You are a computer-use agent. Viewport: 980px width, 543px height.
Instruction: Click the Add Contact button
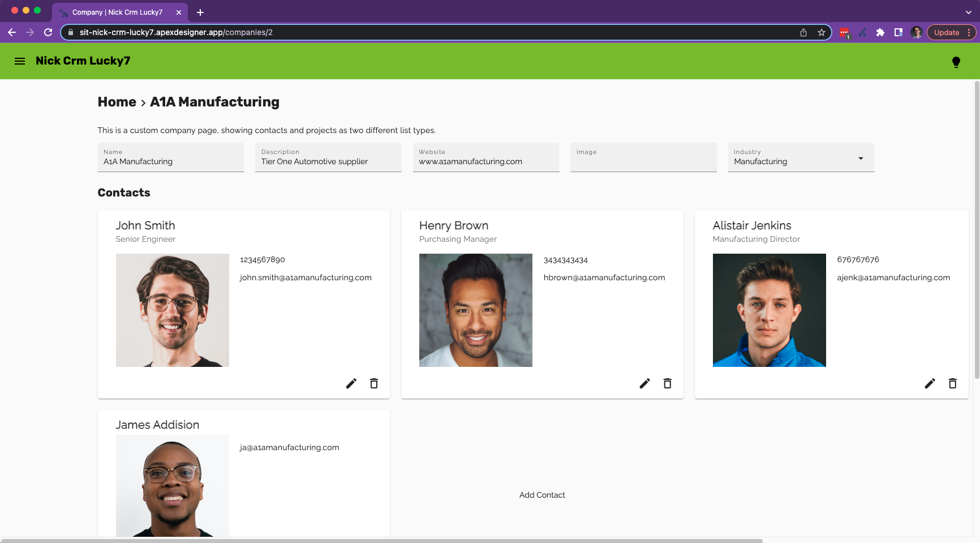pyautogui.click(x=542, y=495)
